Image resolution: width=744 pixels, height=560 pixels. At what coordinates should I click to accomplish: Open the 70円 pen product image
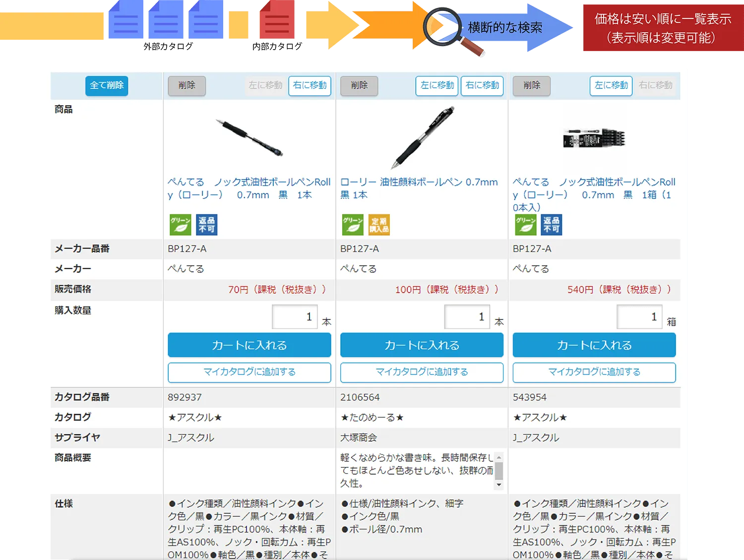pyautogui.click(x=249, y=137)
